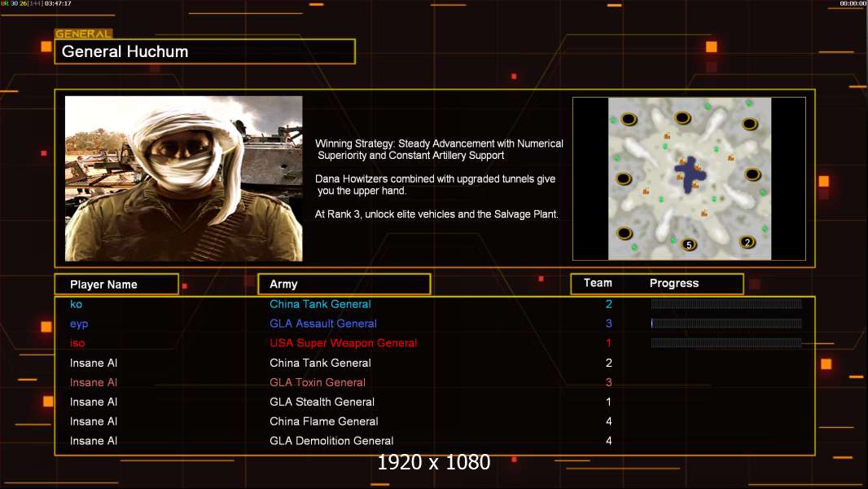Click the loading progress bar for ko

[x=726, y=303]
